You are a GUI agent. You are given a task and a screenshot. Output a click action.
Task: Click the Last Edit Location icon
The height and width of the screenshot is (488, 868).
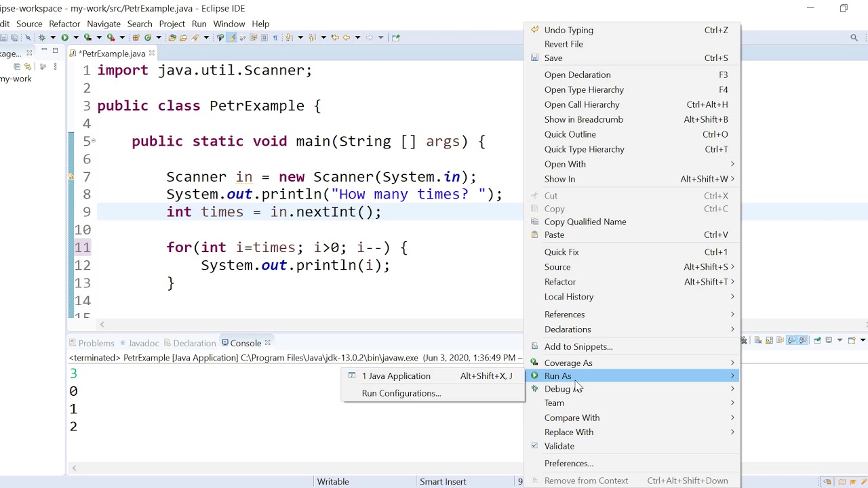[x=334, y=38]
